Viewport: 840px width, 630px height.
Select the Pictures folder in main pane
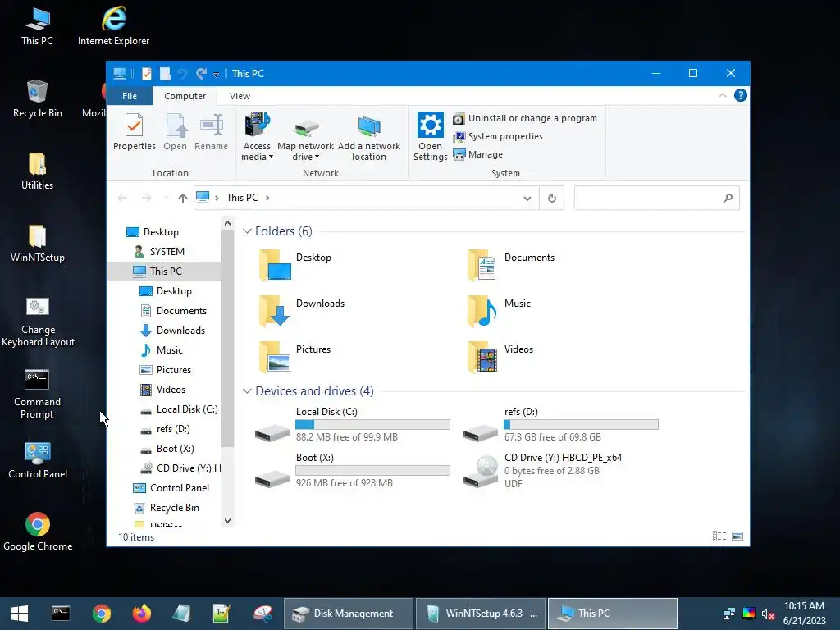coord(294,356)
